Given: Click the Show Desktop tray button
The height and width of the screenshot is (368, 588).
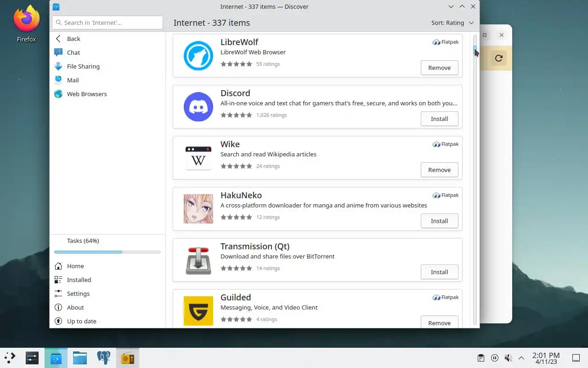Looking at the screenshot, I should [576, 358].
